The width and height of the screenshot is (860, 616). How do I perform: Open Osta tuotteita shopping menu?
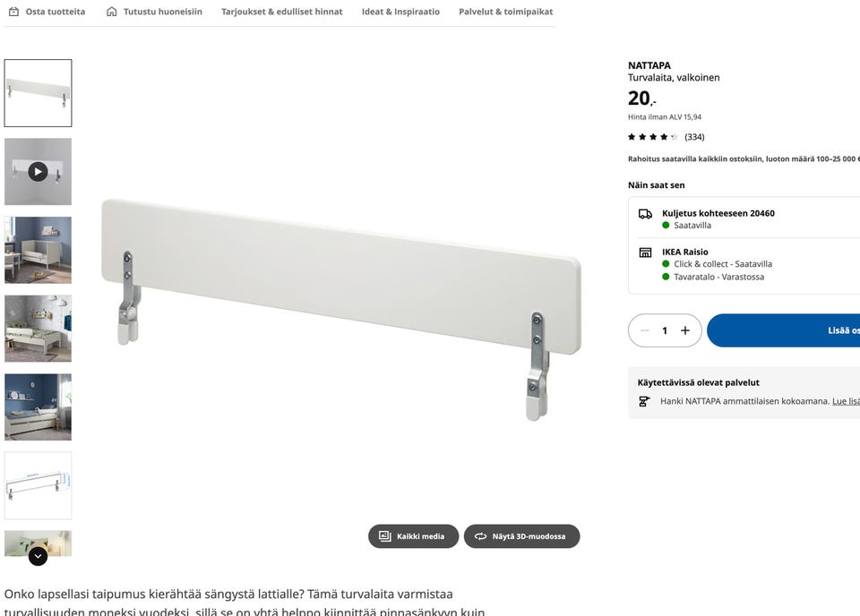47,12
